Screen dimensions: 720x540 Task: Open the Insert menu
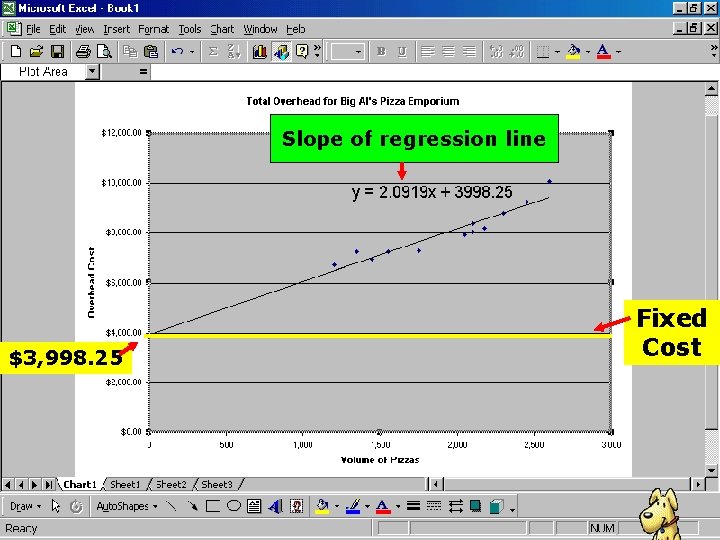pos(117,29)
